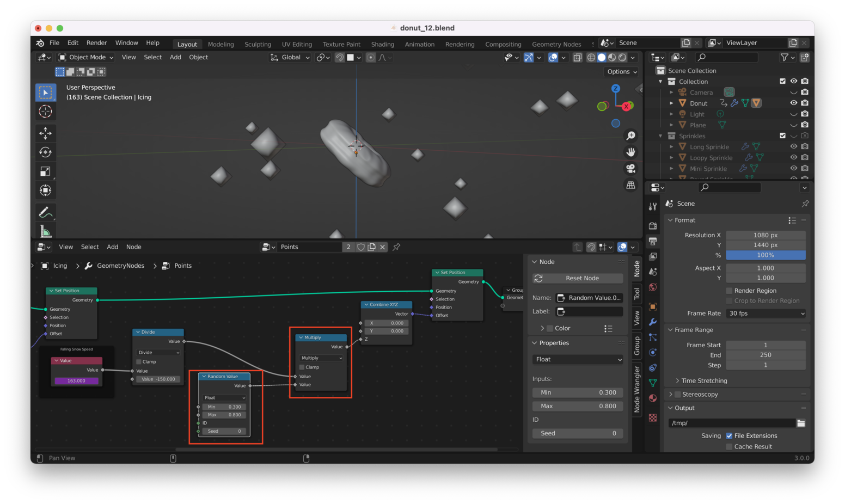Select the Move tool in viewport toolbar
This screenshot has height=504, width=845.
[46, 133]
